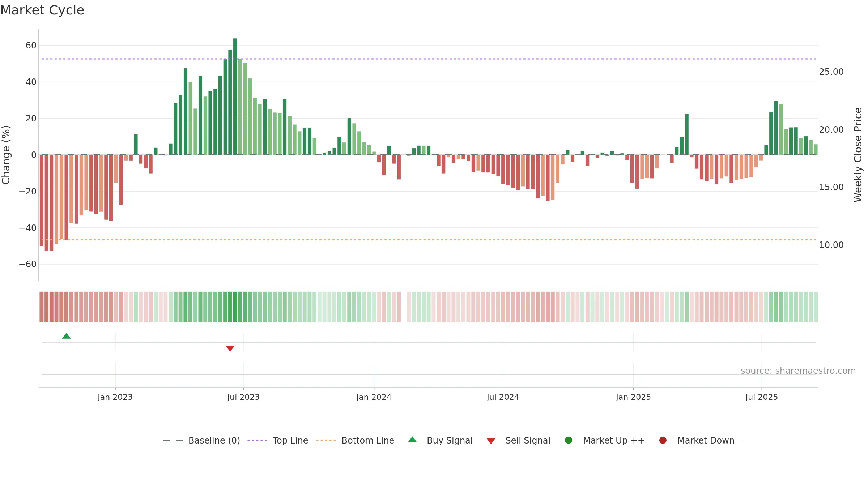Click the 0 tick on the left axis
The width and height of the screenshot is (868, 488).
(34, 155)
